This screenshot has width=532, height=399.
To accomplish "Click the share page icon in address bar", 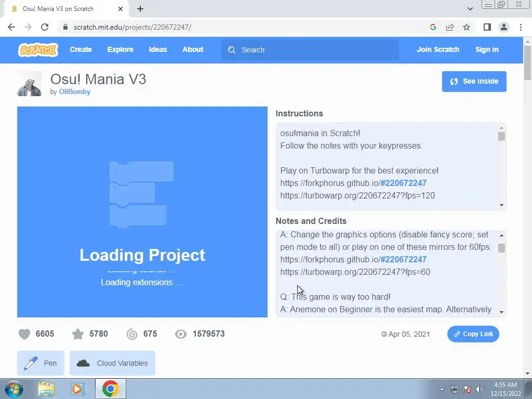I will click(450, 27).
